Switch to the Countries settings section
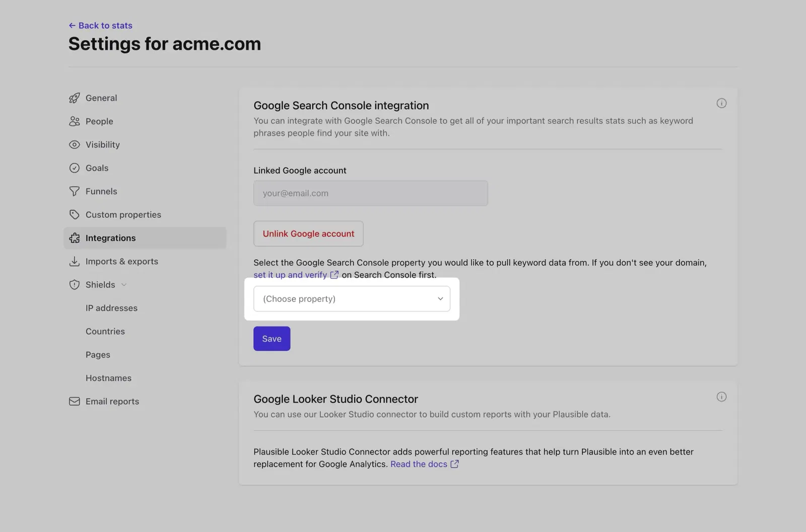 105,331
